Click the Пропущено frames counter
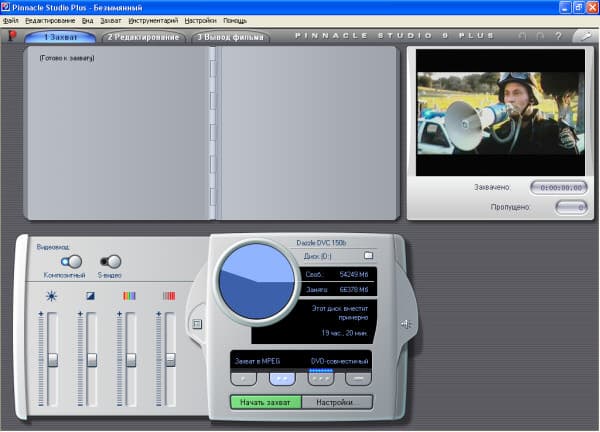This screenshot has width=600, height=432. [571, 207]
